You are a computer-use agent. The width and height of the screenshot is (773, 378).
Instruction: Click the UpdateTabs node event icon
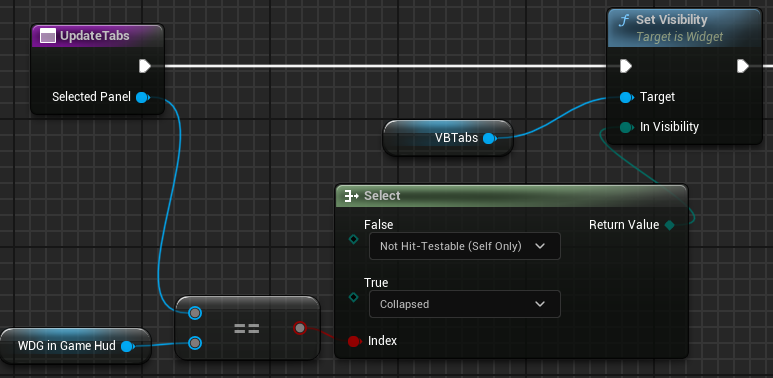coord(48,36)
